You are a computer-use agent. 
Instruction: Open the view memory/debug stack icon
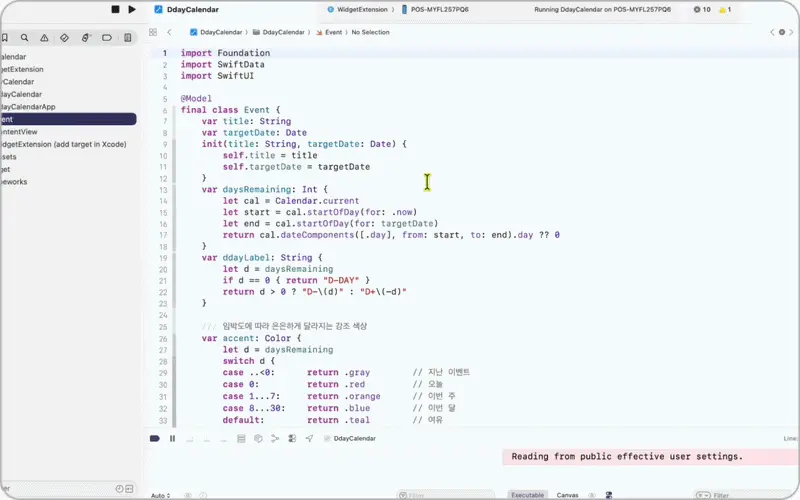pos(241,438)
